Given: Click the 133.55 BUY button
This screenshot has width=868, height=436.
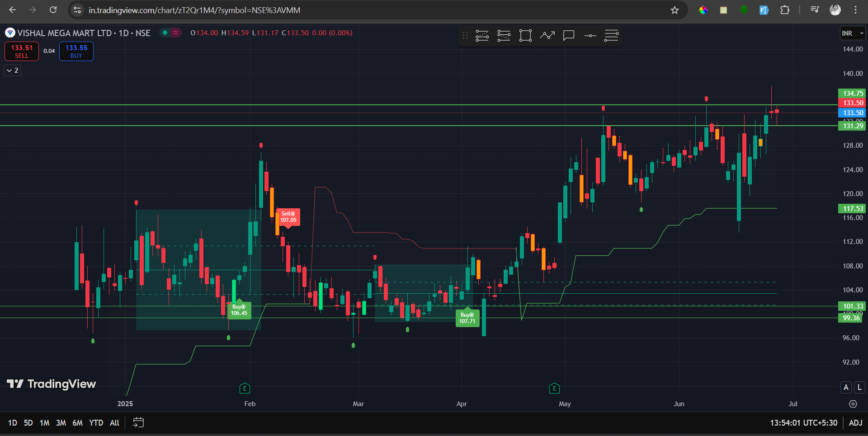Looking at the screenshot, I should point(76,51).
